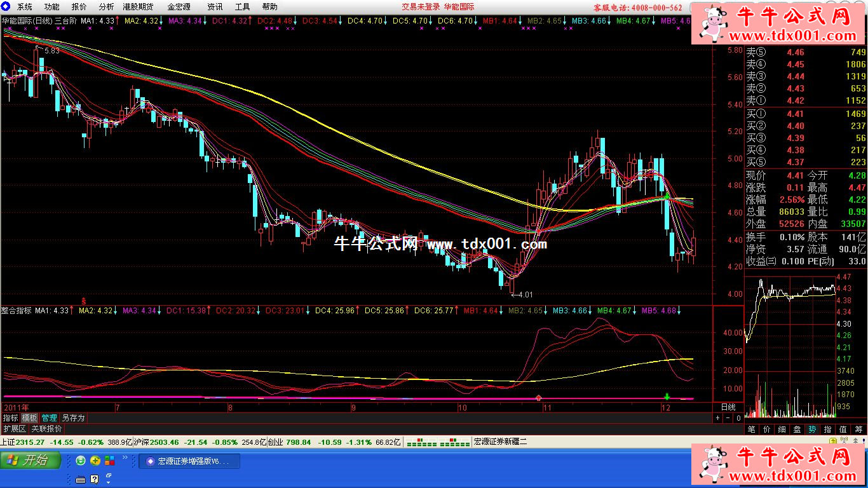The width and height of the screenshot is (868, 488).
Task: Click the green buy arrow marker on indicator
Action: coord(667,396)
